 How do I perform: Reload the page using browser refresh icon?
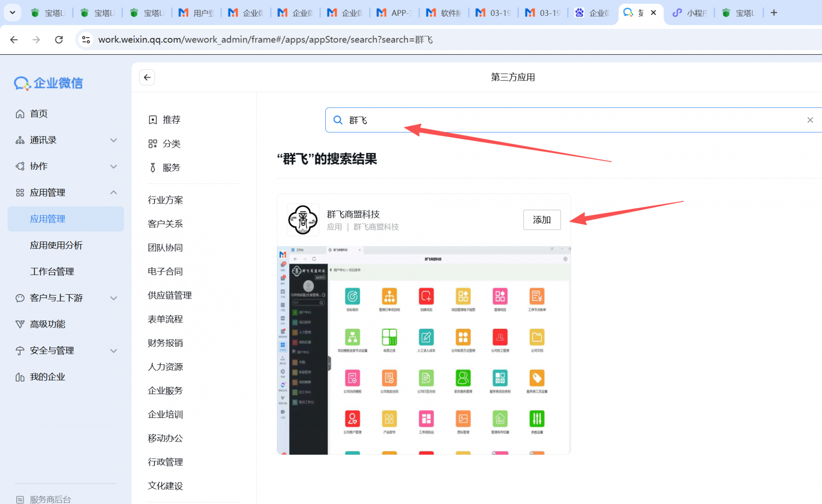[59, 40]
